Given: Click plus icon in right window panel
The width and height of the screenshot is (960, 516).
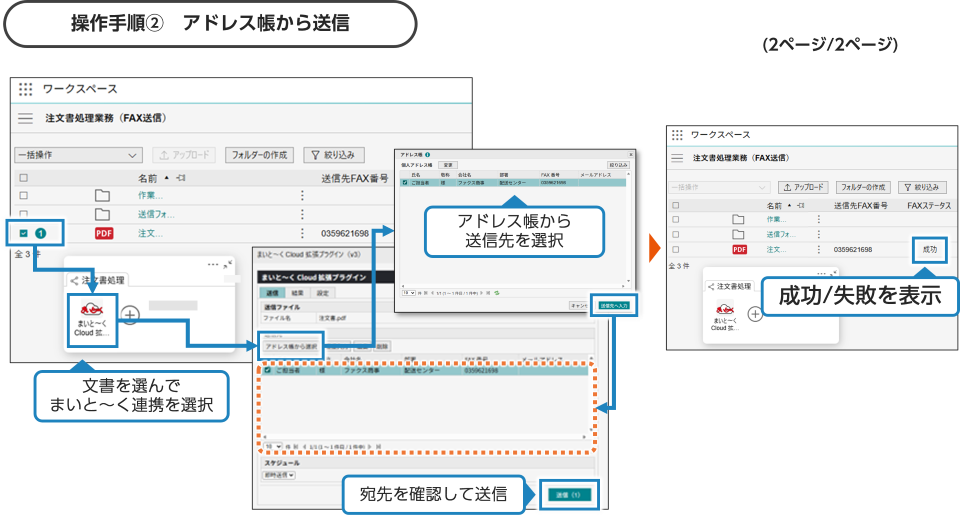Looking at the screenshot, I should click(756, 314).
